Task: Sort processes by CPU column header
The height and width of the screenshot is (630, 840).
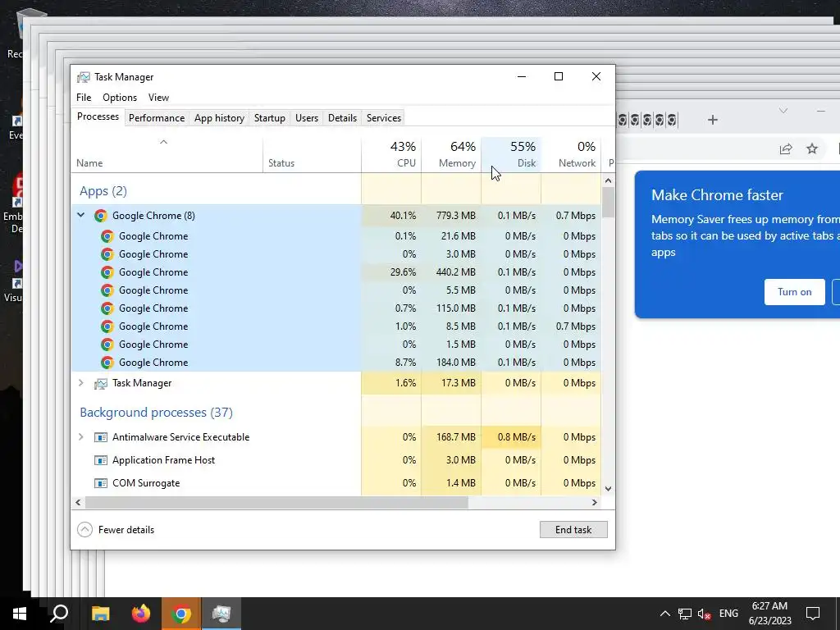Action: coord(391,155)
